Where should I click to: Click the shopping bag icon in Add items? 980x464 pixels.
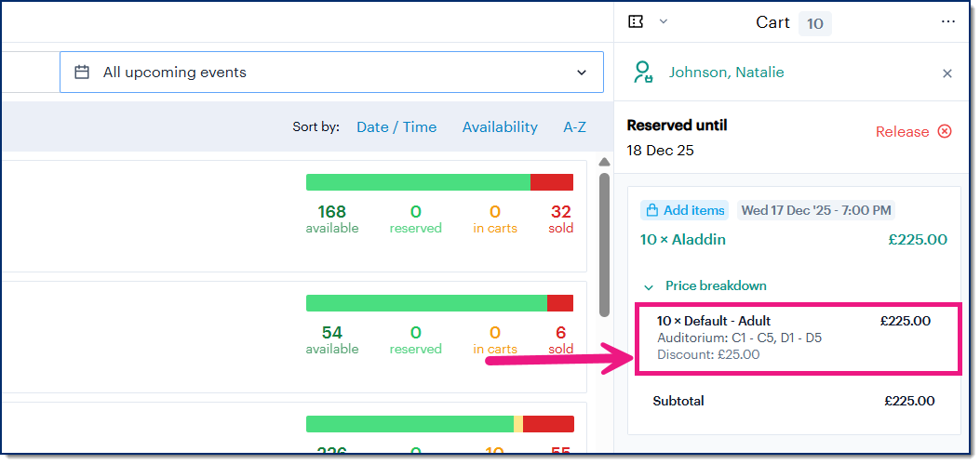pyautogui.click(x=651, y=210)
